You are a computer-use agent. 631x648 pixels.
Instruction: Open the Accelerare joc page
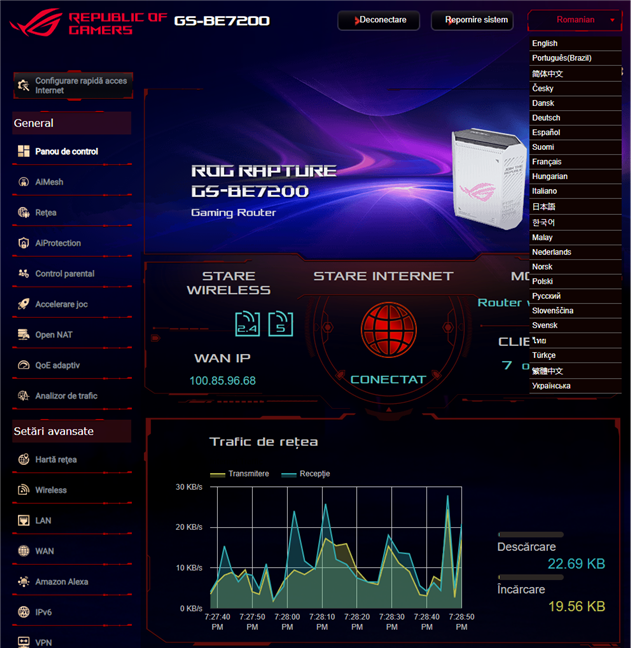point(72,304)
